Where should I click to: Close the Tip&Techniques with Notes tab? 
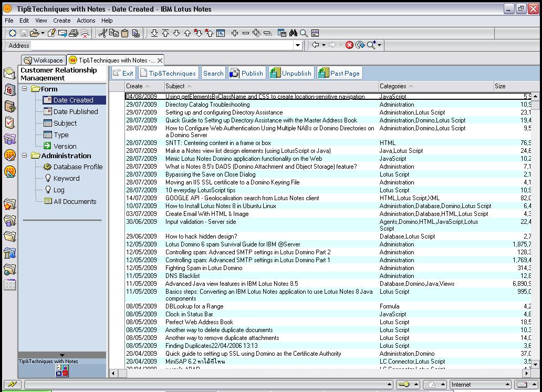[160, 60]
